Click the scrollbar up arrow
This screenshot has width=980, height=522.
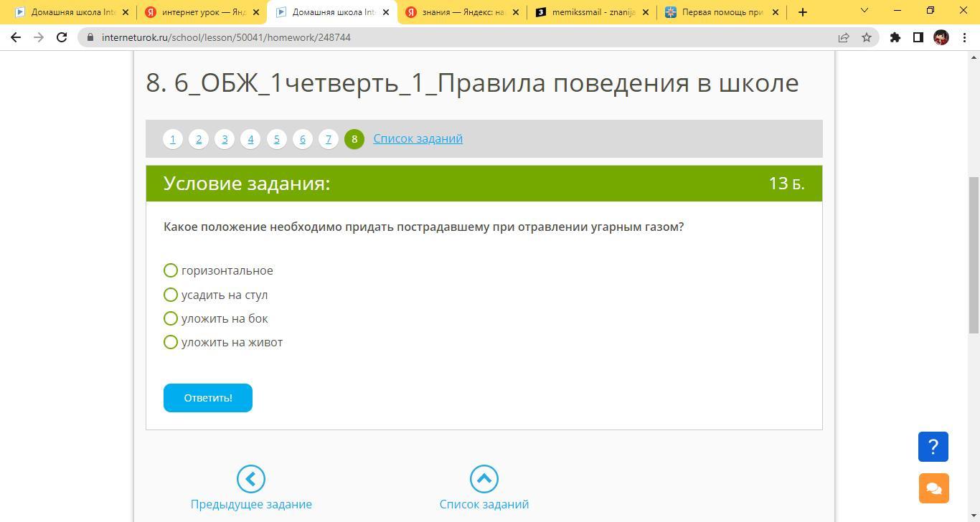(974, 57)
